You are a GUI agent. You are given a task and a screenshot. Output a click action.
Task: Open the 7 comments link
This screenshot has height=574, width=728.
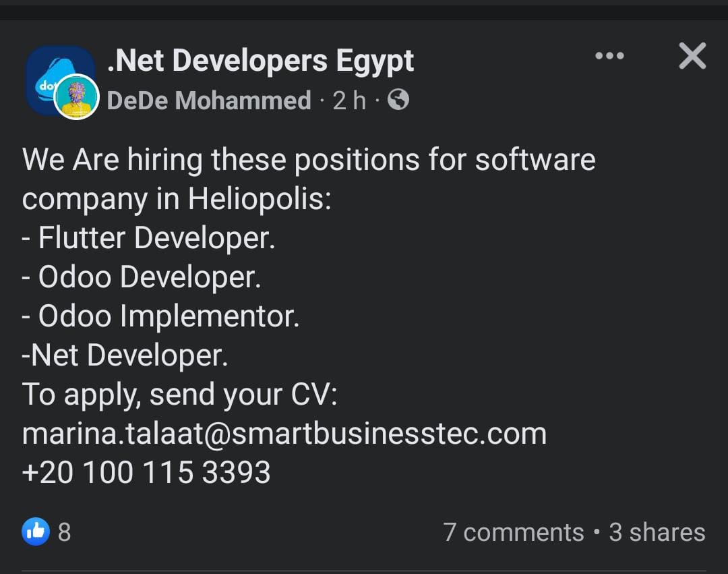tap(513, 532)
